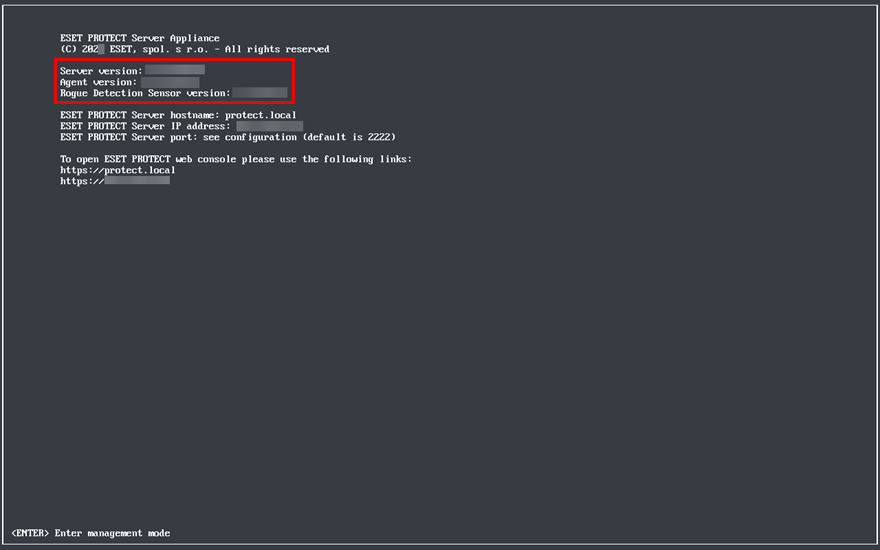Click the "ESET PROTECT Server Appliance" title

(x=139, y=38)
